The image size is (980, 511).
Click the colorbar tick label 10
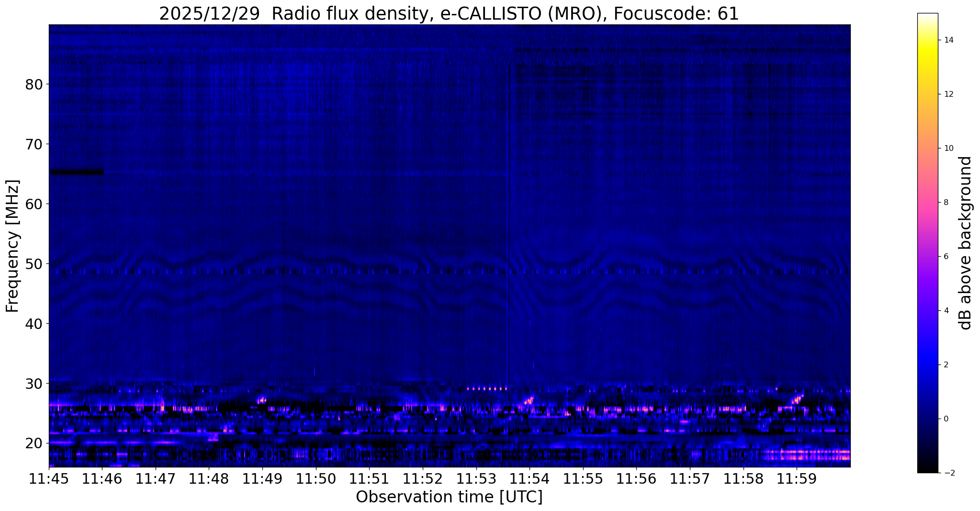click(948, 148)
